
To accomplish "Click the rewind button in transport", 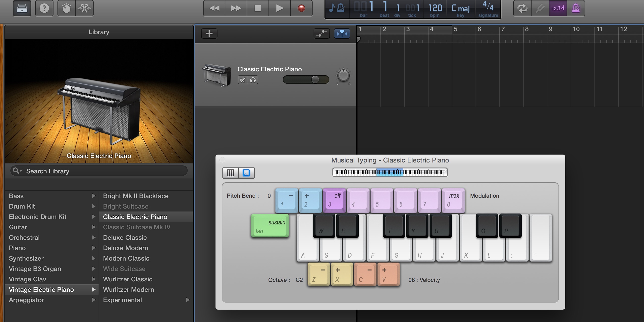I will [x=213, y=9].
